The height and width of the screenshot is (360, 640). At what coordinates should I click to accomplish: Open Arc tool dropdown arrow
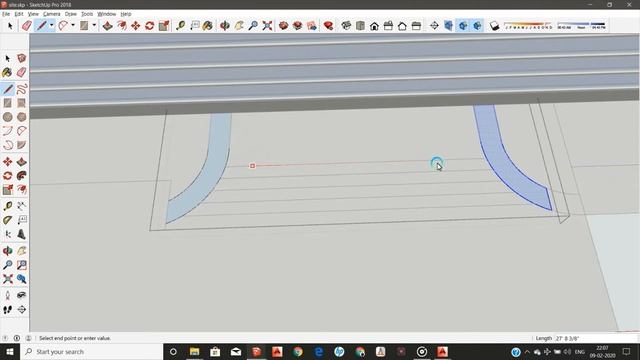click(73, 26)
